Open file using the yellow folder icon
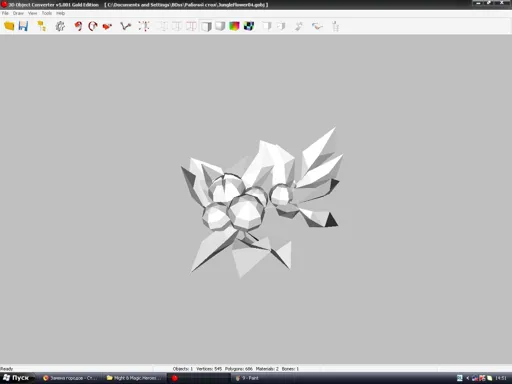The height and width of the screenshot is (384, 512). [x=9, y=26]
